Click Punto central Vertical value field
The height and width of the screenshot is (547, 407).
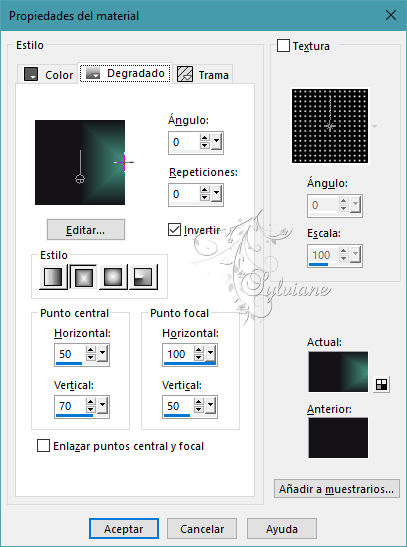(70, 406)
